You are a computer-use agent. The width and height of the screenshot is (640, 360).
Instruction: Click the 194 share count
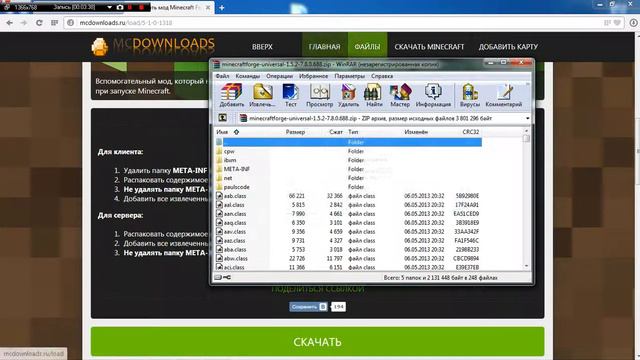338,307
